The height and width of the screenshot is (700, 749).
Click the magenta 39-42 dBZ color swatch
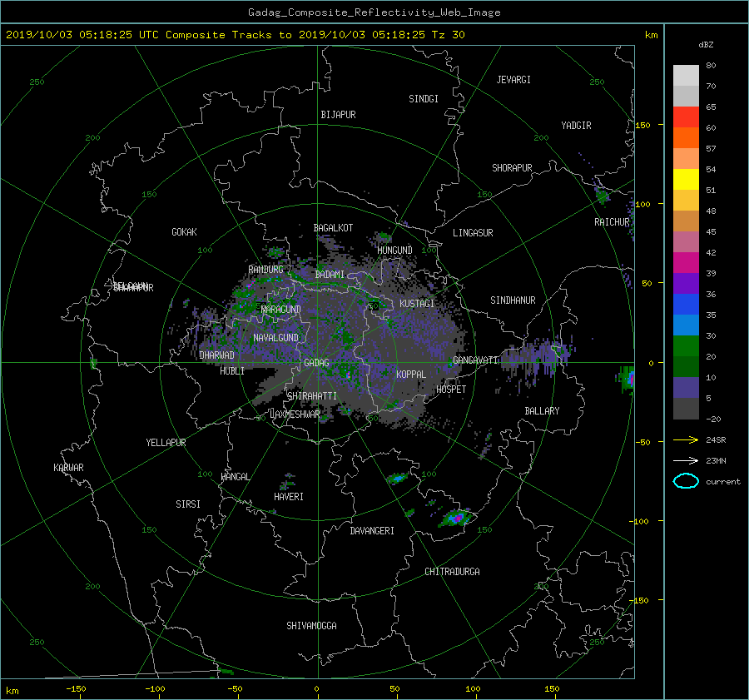coord(686,263)
